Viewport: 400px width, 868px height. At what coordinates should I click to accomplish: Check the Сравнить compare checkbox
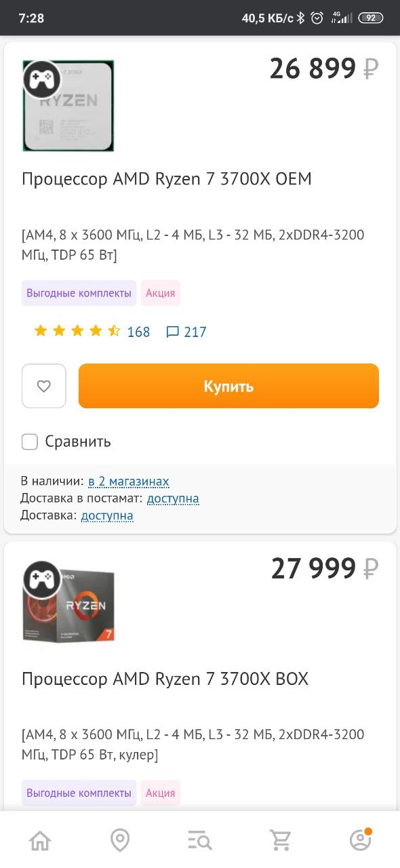click(30, 442)
